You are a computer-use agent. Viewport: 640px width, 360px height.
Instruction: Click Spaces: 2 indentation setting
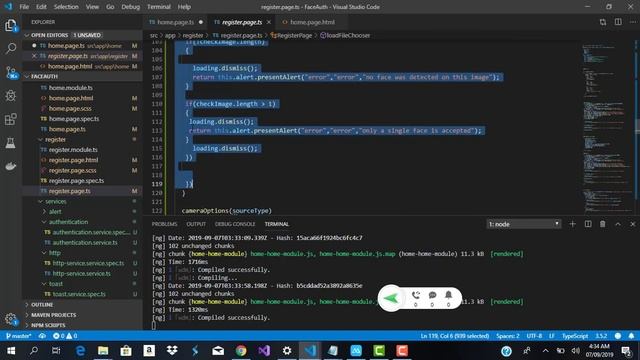[x=508, y=336]
